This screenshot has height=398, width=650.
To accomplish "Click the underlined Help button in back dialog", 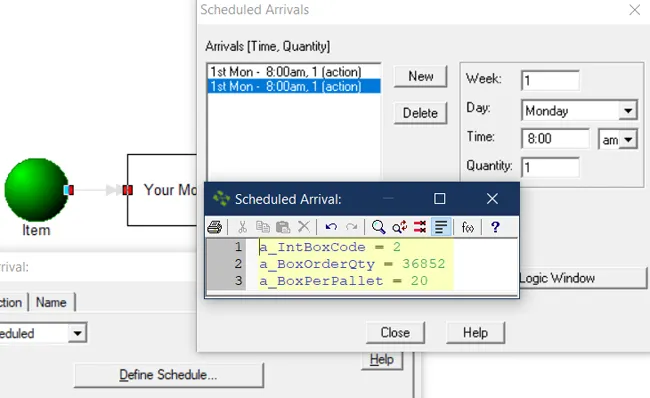I will [382, 359].
